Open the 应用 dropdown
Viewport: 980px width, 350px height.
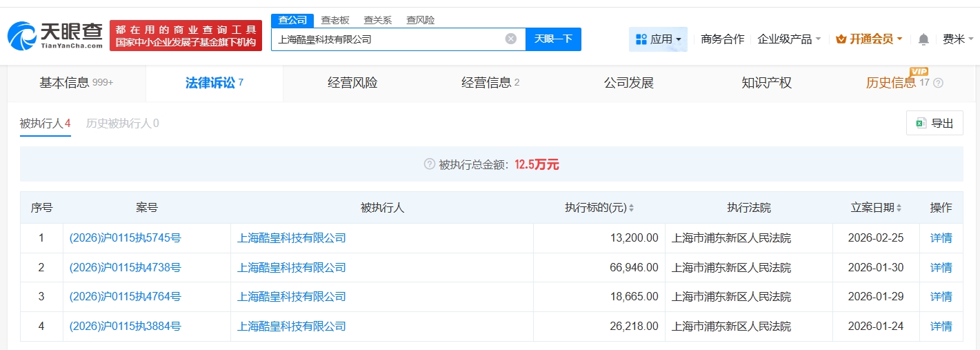(658, 39)
